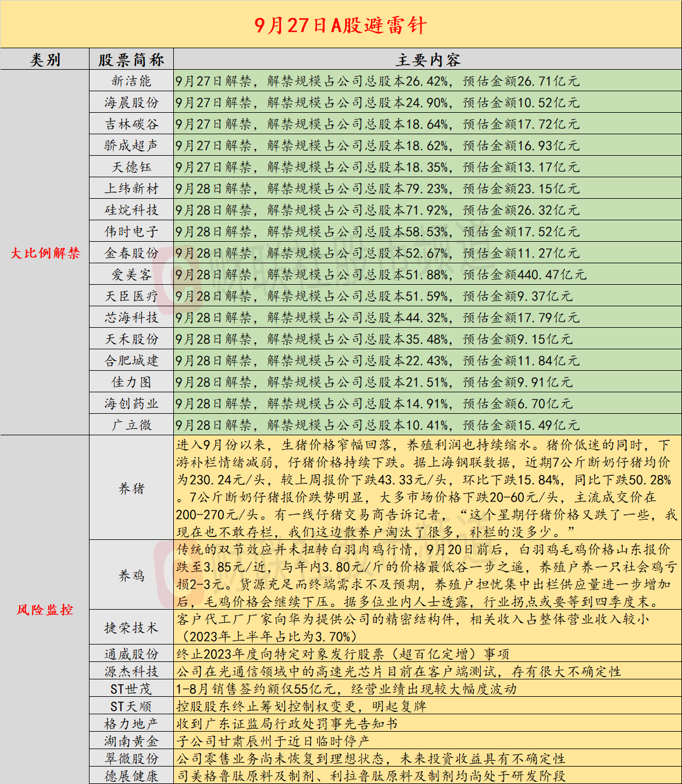Select stock name '格力地产'
This screenshot has height=784, width=682.
[x=131, y=724]
